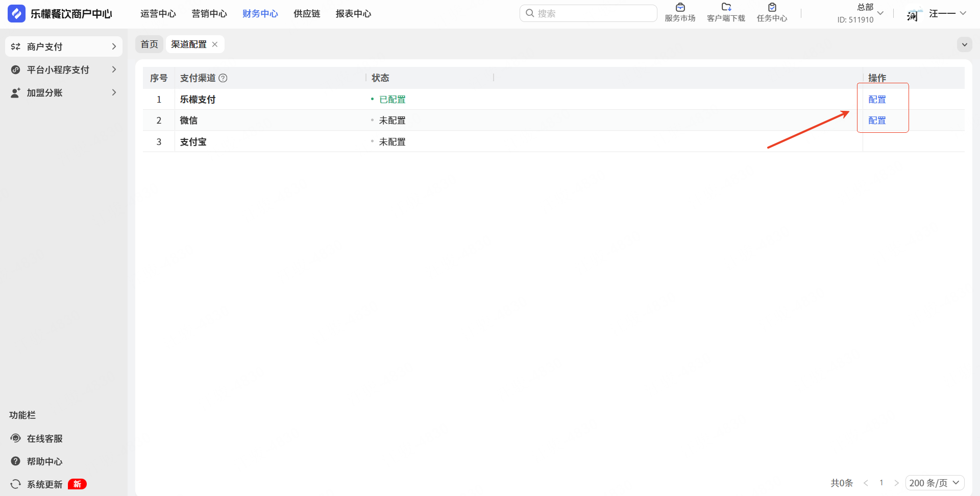The height and width of the screenshot is (496, 980).
Task: Go to previous page arrow
Action: click(x=866, y=483)
